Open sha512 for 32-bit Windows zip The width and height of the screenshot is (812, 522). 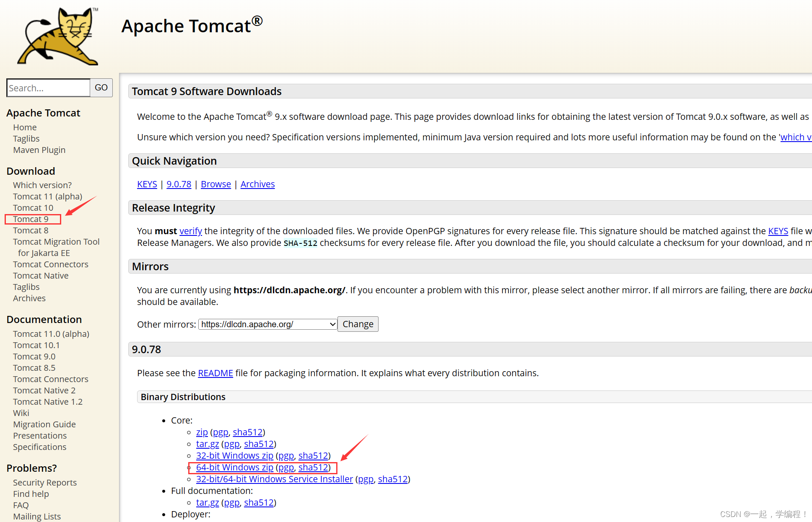313,455
